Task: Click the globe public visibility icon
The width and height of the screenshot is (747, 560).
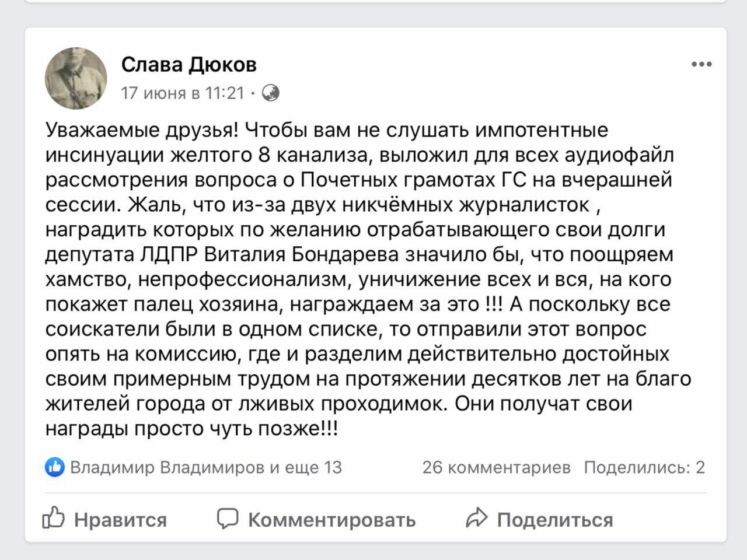Action: click(x=270, y=93)
